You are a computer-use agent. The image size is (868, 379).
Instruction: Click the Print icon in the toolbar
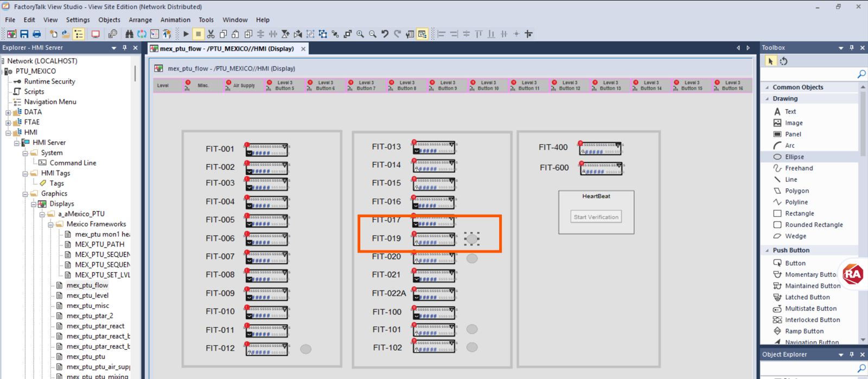click(37, 34)
